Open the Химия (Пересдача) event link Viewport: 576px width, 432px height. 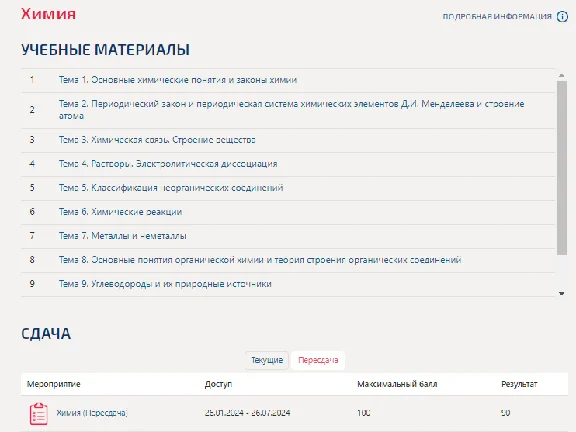coord(91,413)
